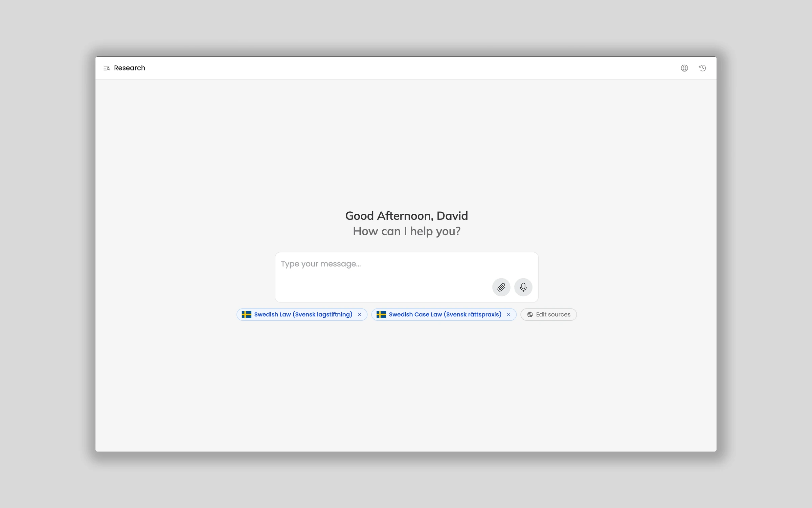Viewport: 812px width, 508px height.
Task: Click the Swedish flag on Case Law chip
Action: pyautogui.click(x=381, y=315)
